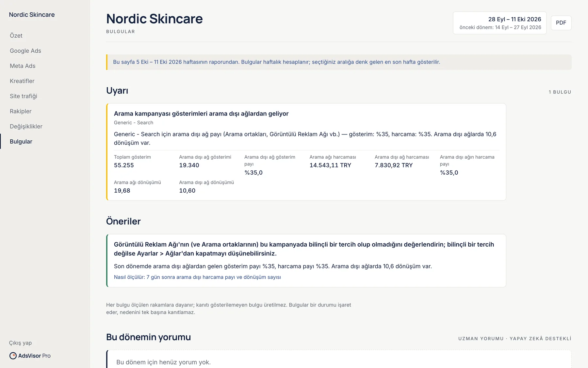
Task: Click the Uyarı section heading
Action: [117, 91]
